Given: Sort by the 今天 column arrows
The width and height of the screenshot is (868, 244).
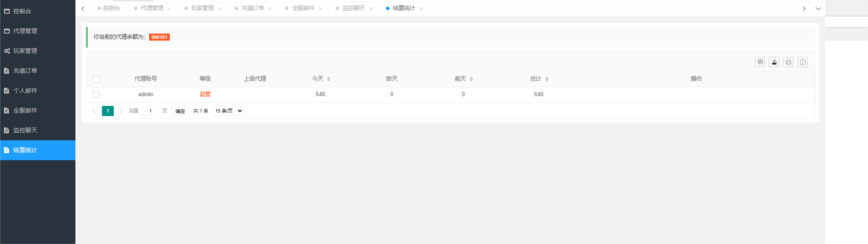Looking at the screenshot, I should pos(329,79).
